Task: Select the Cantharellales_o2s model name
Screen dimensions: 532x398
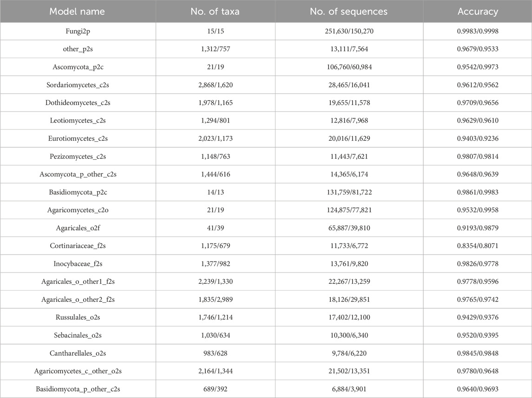Action: pyautogui.click(x=78, y=353)
